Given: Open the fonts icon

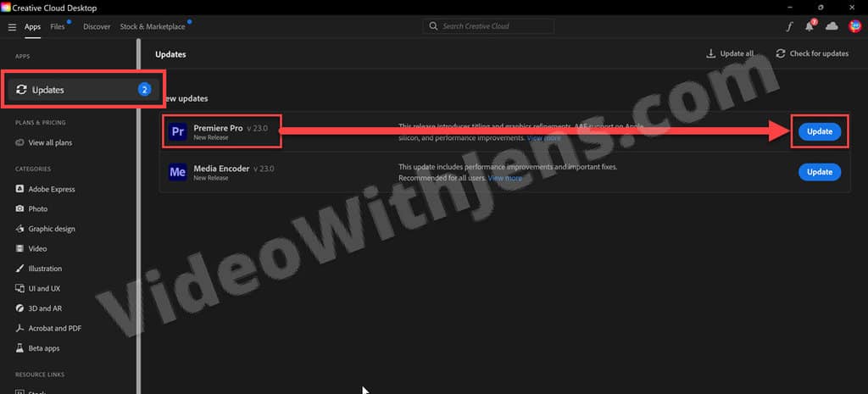Looking at the screenshot, I should pyautogui.click(x=790, y=26).
